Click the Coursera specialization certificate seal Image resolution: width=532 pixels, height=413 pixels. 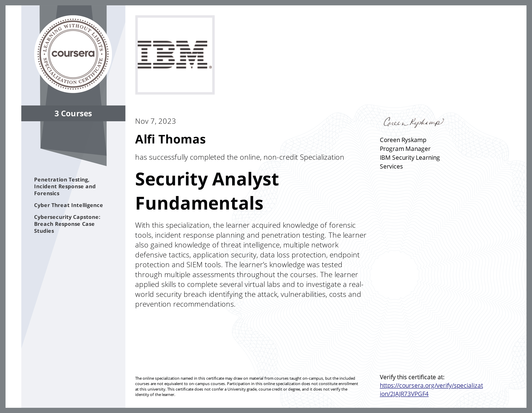click(x=73, y=54)
